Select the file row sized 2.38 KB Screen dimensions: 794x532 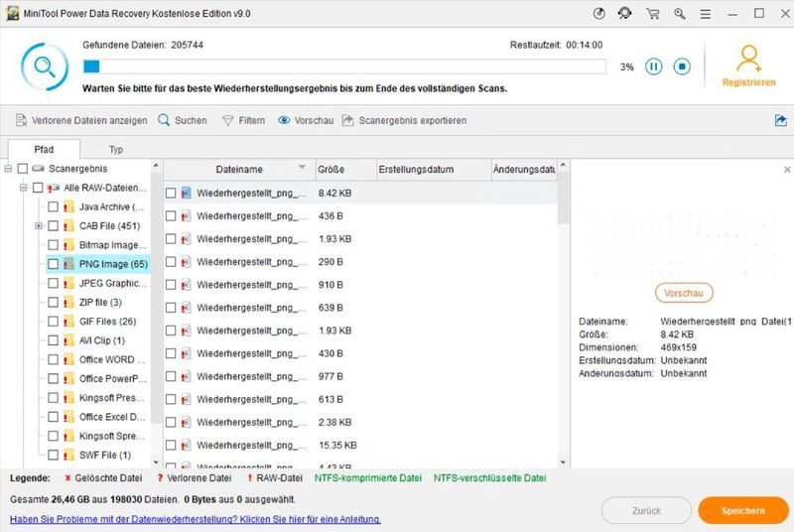pos(360,422)
